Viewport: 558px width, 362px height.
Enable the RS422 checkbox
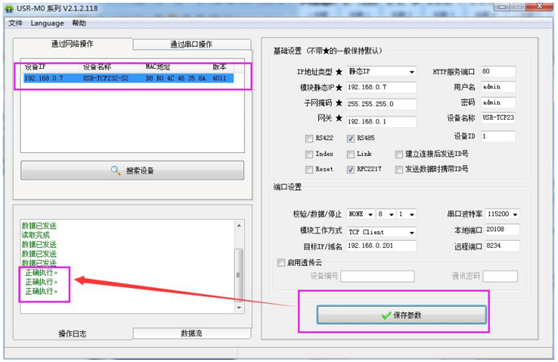click(x=309, y=138)
